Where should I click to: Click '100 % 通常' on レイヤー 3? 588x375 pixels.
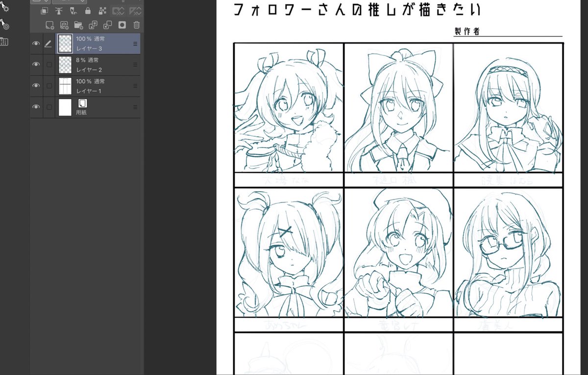click(90, 39)
